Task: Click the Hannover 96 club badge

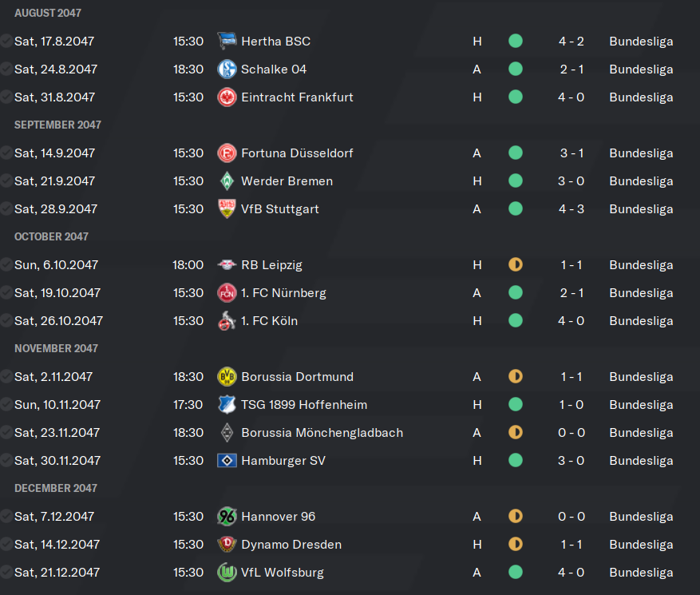Action: coord(227,517)
